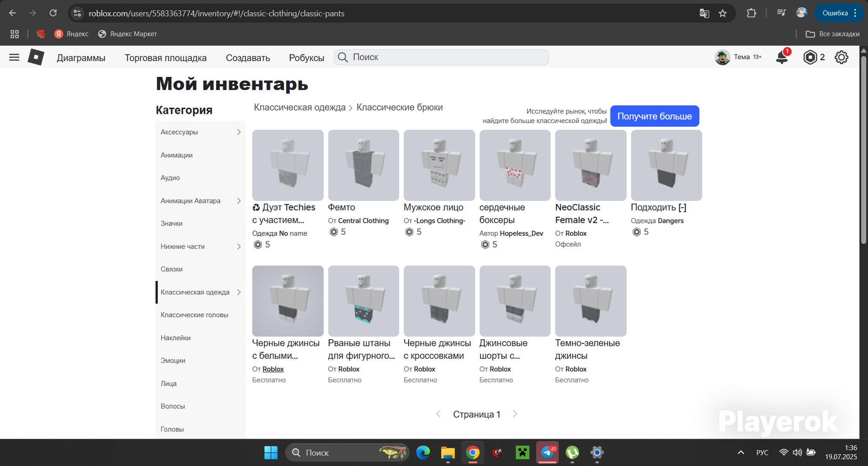Click the Получите больше button
The width and height of the screenshot is (868, 466).
pos(655,116)
